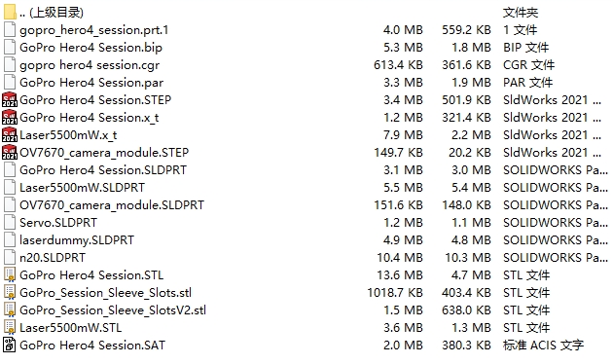613x364 pixels.
Task: Select GoPro Hero4 Session.par file name
Action: [91, 83]
